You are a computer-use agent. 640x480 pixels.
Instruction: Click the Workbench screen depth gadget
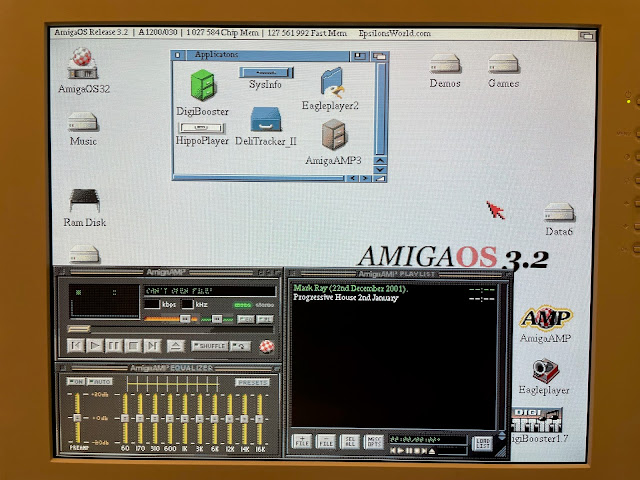(x=587, y=36)
